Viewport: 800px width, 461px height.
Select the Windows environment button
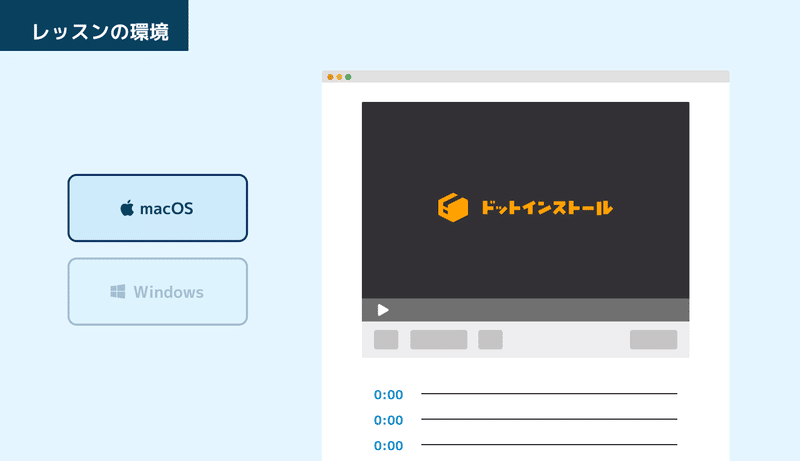point(158,292)
